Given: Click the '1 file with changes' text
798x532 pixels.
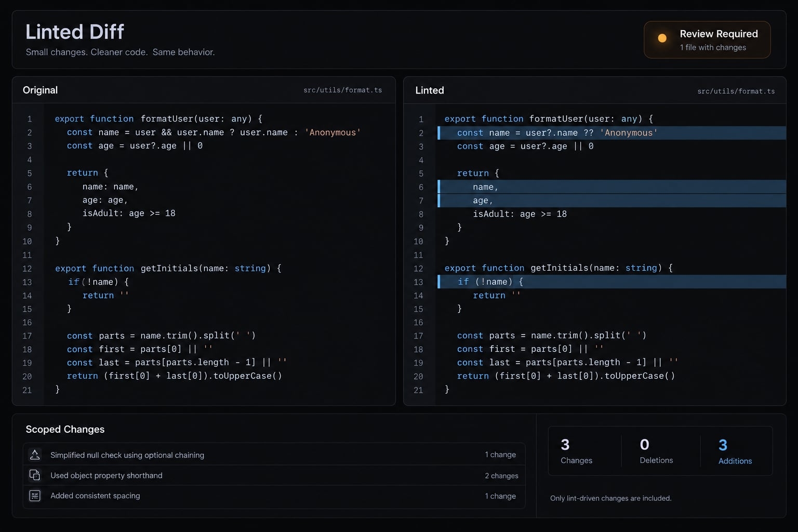Looking at the screenshot, I should coord(713,47).
